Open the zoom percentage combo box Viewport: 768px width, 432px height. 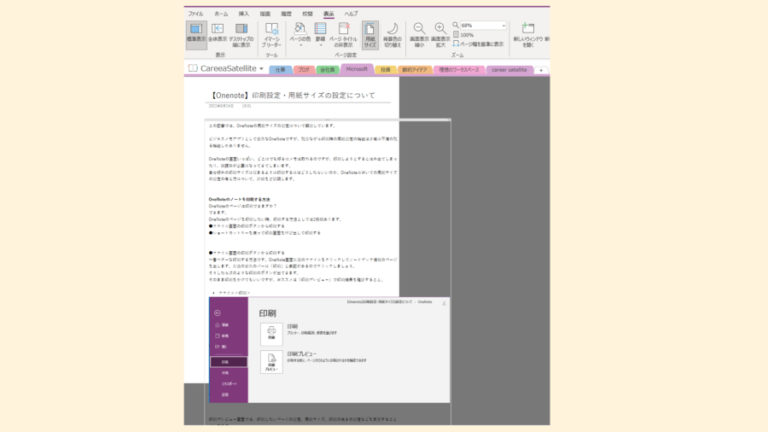[x=482, y=25]
